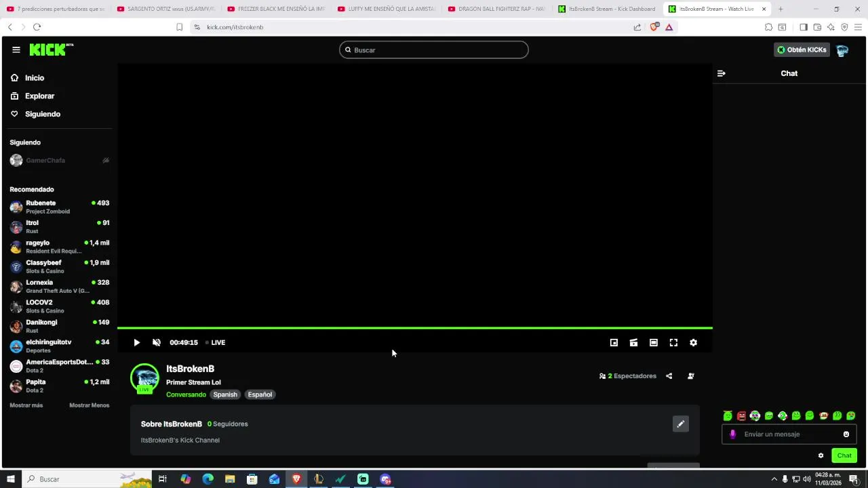Reload the page
868x488 pixels.
point(37,27)
